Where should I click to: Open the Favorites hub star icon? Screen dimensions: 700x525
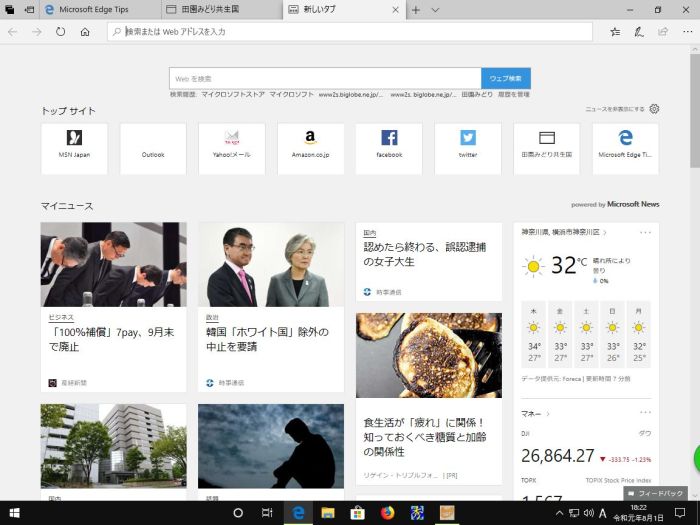pyautogui.click(x=615, y=32)
